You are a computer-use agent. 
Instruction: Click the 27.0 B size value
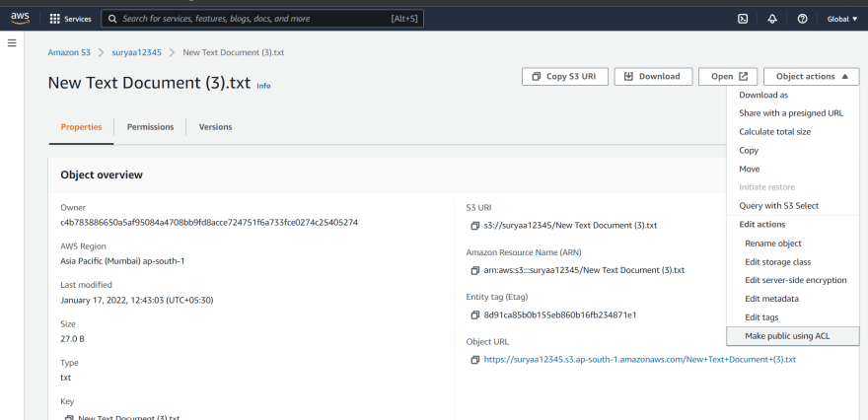pyautogui.click(x=73, y=338)
